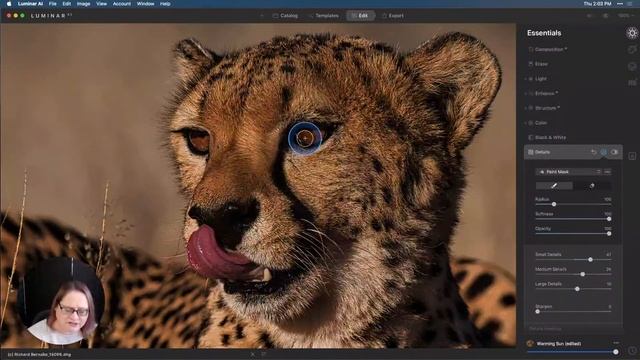Click the Small Details slider handle
The width and height of the screenshot is (640, 360).
(x=590, y=260)
